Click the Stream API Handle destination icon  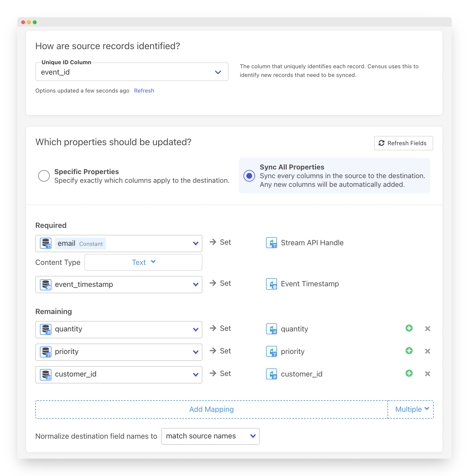click(271, 243)
